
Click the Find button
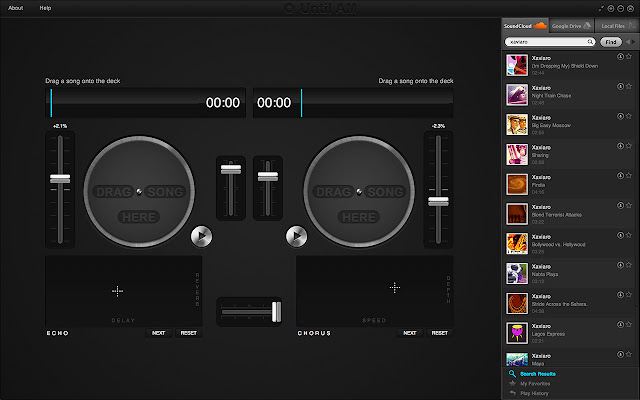point(611,42)
